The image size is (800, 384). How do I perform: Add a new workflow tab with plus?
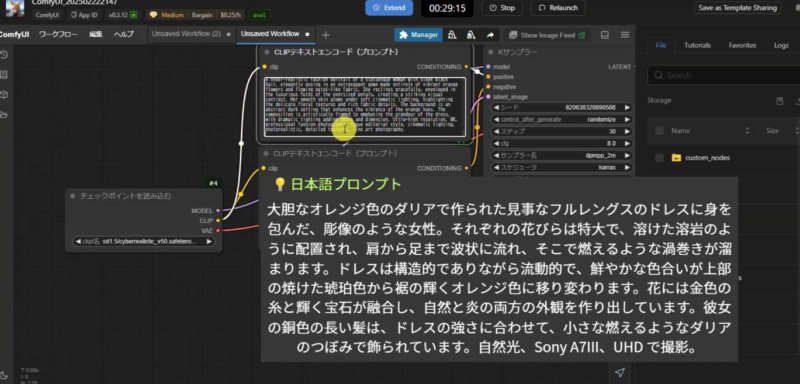(x=326, y=35)
